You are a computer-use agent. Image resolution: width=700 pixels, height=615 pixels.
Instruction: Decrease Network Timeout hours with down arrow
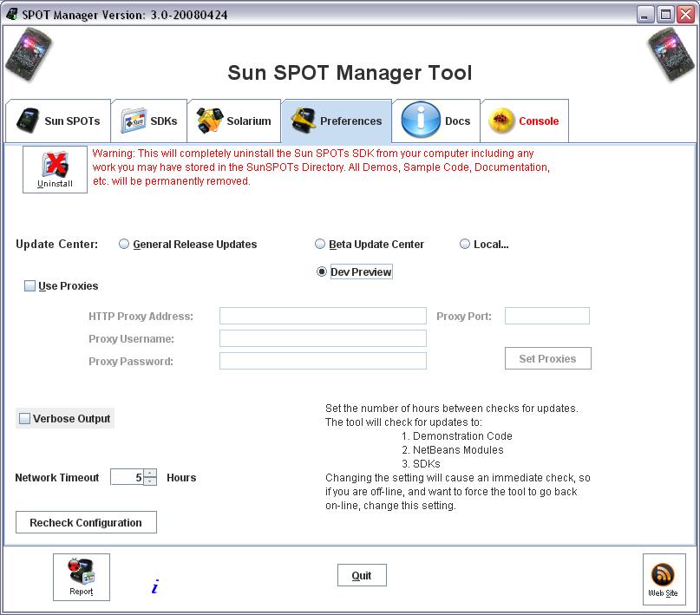[x=150, y=481]
